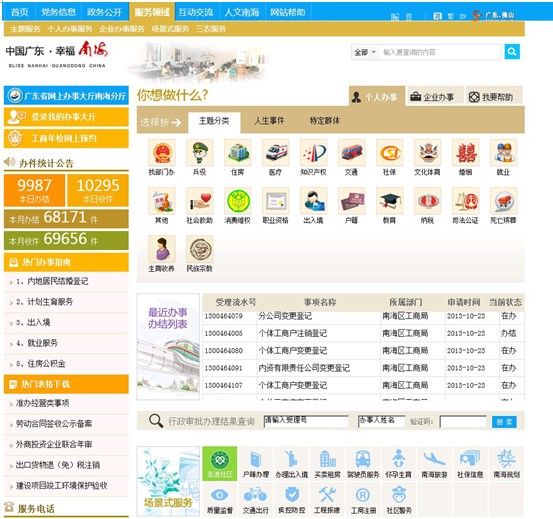This screenshot has width=553, height=519.
Task: Click the 登录我的办事大厅 button
Action: click(x=66, y=117)
